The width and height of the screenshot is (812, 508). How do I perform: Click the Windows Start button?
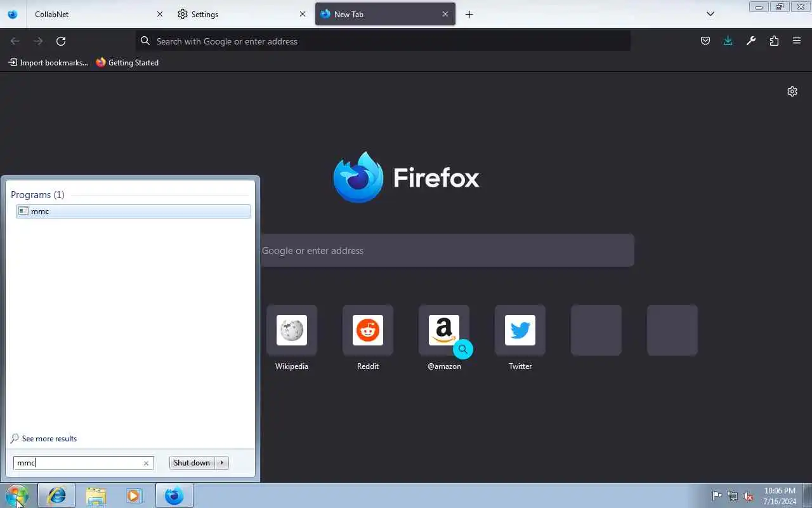click(17, 495)
